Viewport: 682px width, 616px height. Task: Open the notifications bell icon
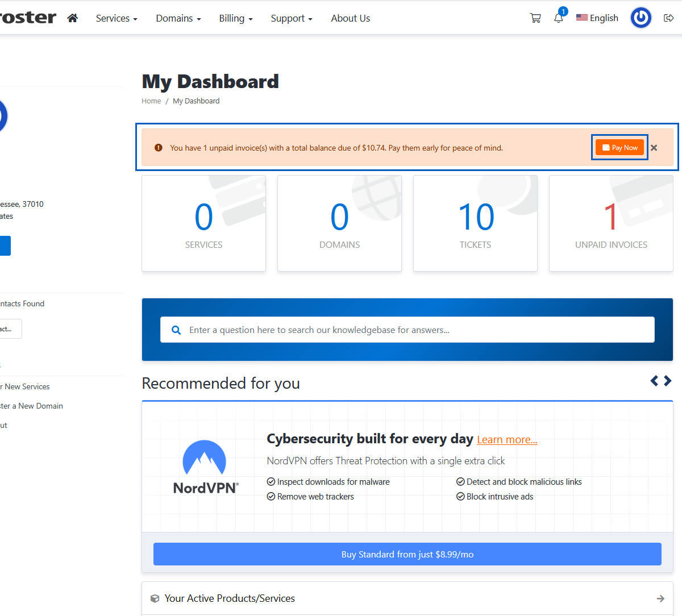(559, 18)
